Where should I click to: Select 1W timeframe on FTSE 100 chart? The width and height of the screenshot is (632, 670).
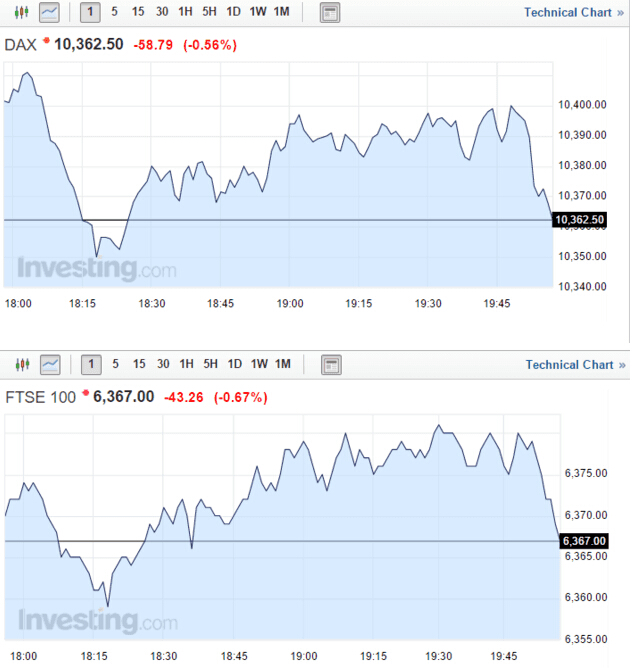pos(258,364)
